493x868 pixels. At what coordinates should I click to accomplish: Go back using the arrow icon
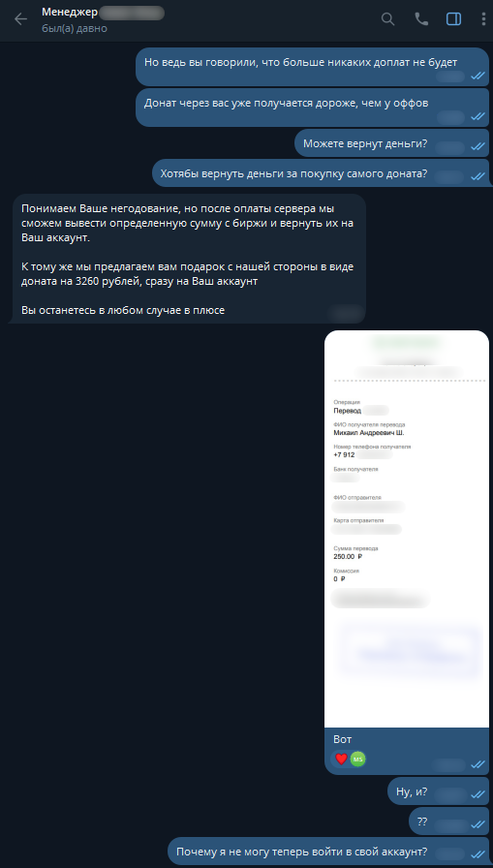(x=20, y=19)
